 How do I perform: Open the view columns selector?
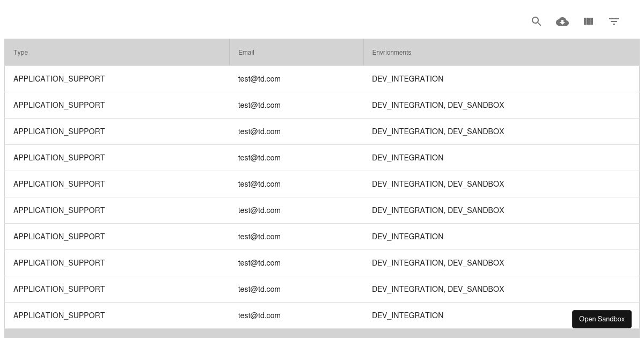coord(588,21)
